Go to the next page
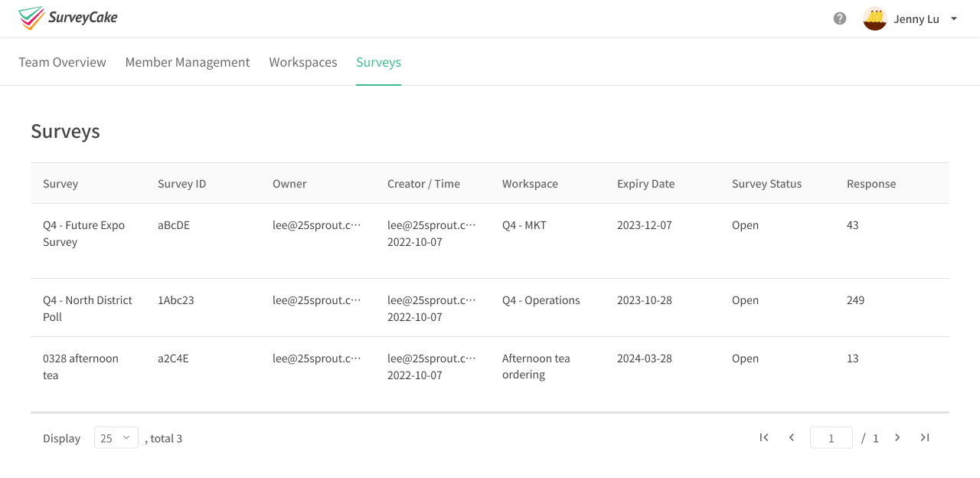This screenshot has width=980, height=478. point(897,437)
